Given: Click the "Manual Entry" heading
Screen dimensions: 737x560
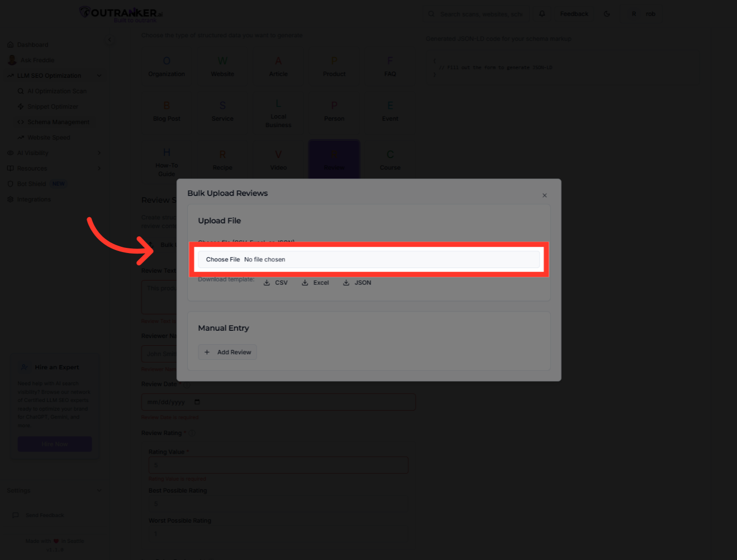Looking at the screenshot, I should [x=223, y=328].
